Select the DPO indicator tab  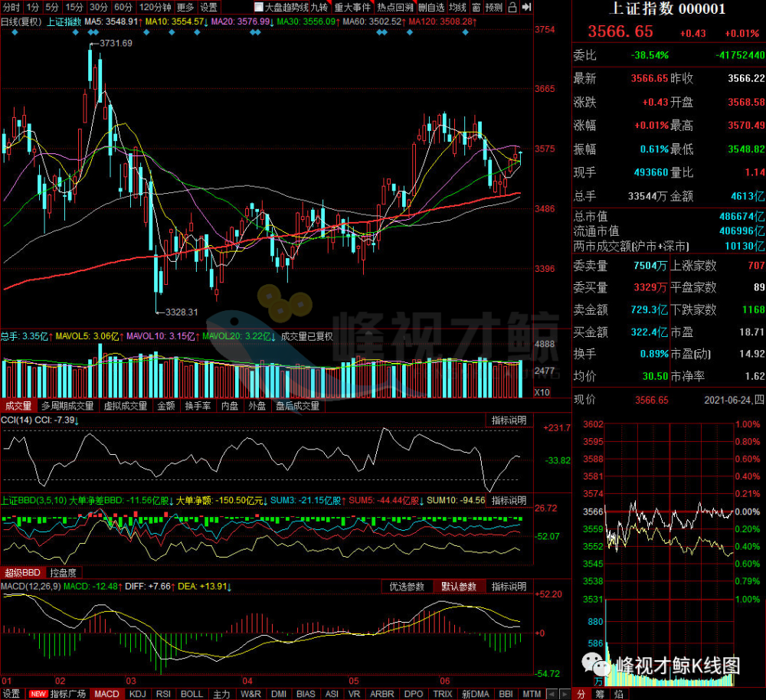[x=414, y=694]
